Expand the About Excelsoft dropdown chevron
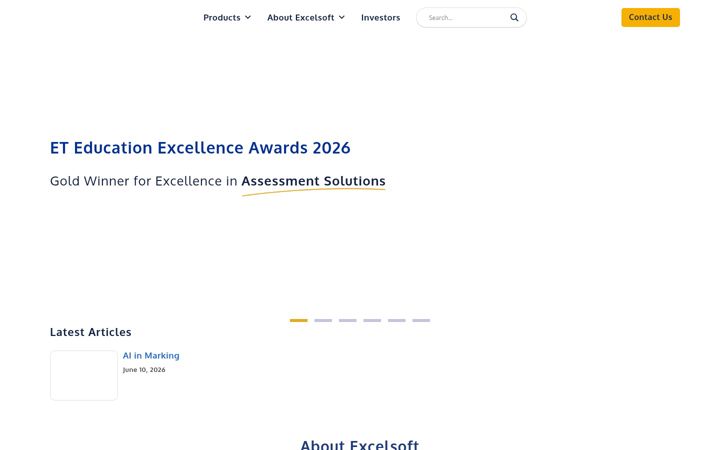Viewport: 720px width, 450px height. click(342, 17)
